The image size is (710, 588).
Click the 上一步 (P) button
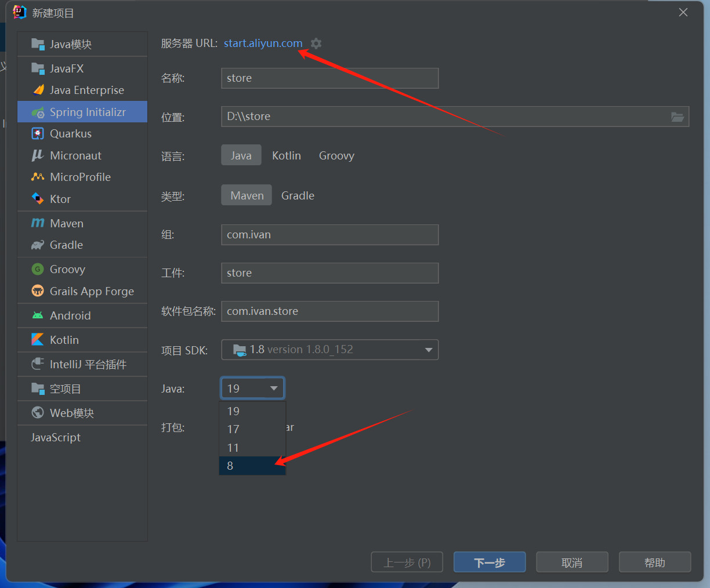pos(407,562)
